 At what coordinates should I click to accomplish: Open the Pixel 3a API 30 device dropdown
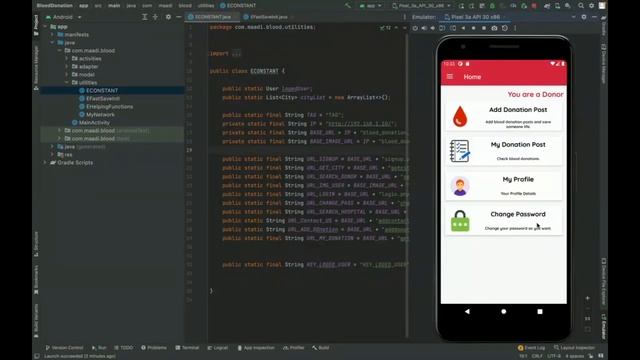click(421, 6)
